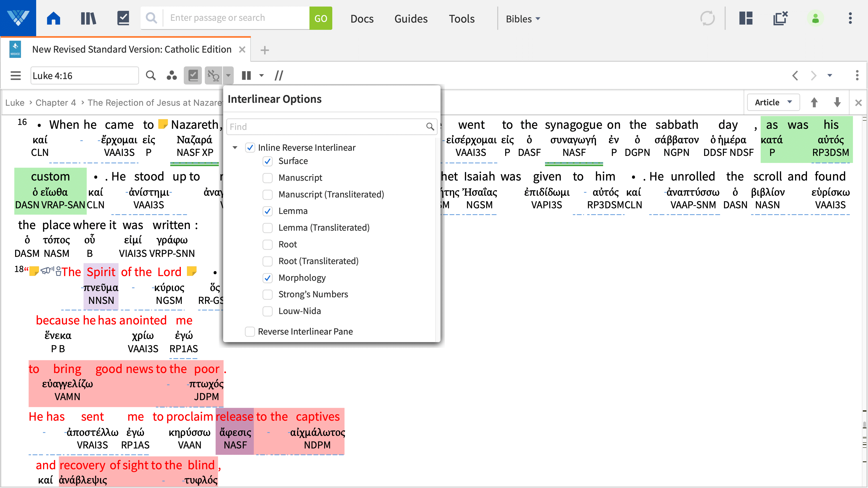
Task: Open the visual filters three-dots icon
Action: click(x=172, y=75)
